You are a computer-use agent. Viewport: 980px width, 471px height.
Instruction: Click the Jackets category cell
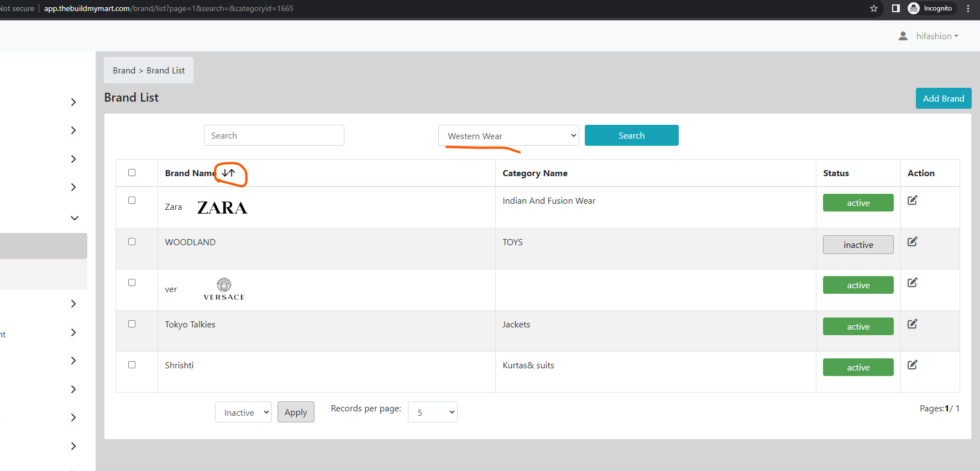click(x=516, y=324)
